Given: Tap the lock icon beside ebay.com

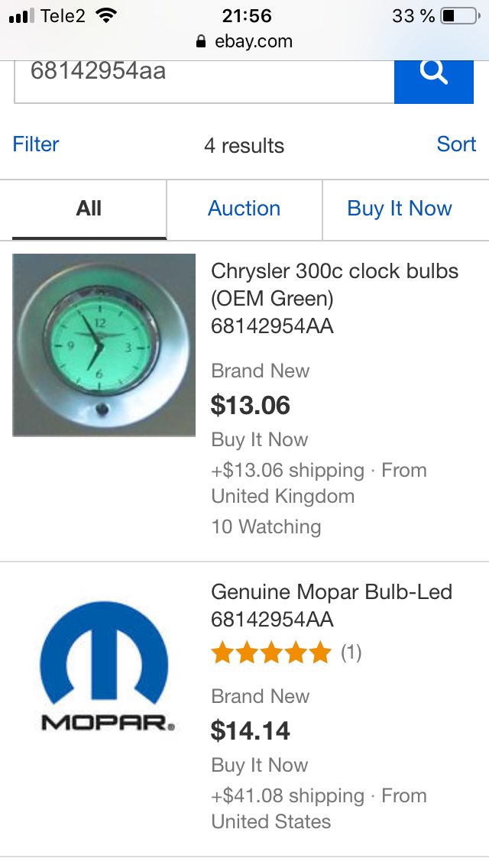Looking at the screenshot, I should [201, 42].
